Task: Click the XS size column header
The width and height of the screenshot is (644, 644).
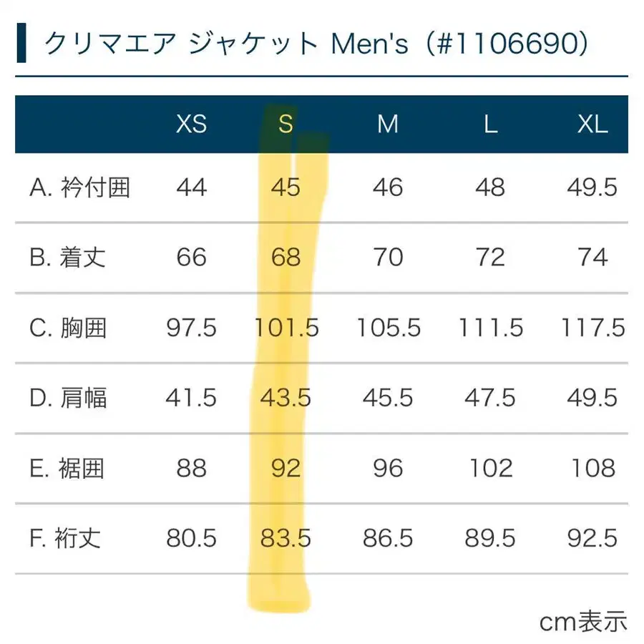Action: click(191, 125)
